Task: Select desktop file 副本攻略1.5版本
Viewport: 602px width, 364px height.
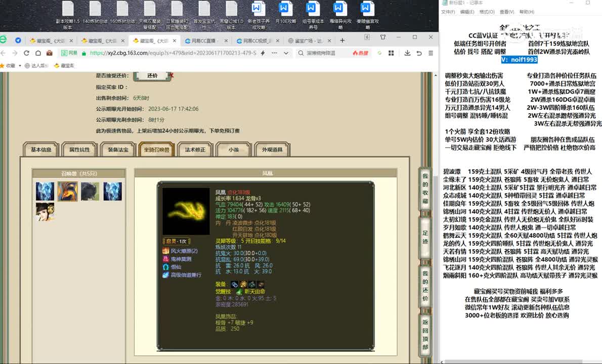Action: (x=68, y=15)
